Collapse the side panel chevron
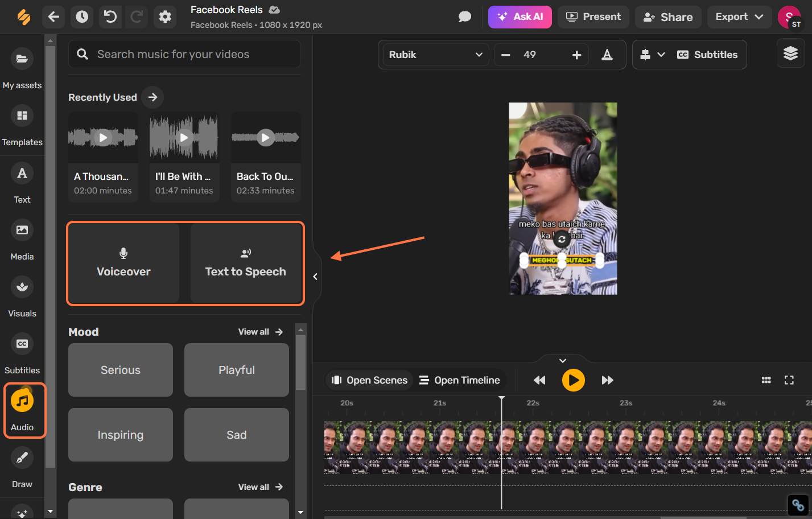The width and height of the screenshot is (812, 519). (x=315, y=277)
